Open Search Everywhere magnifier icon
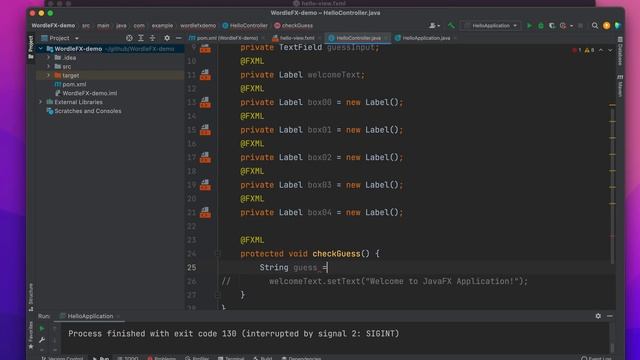The image size is (640, 360). pyautogui.click(x=595, y=25)
